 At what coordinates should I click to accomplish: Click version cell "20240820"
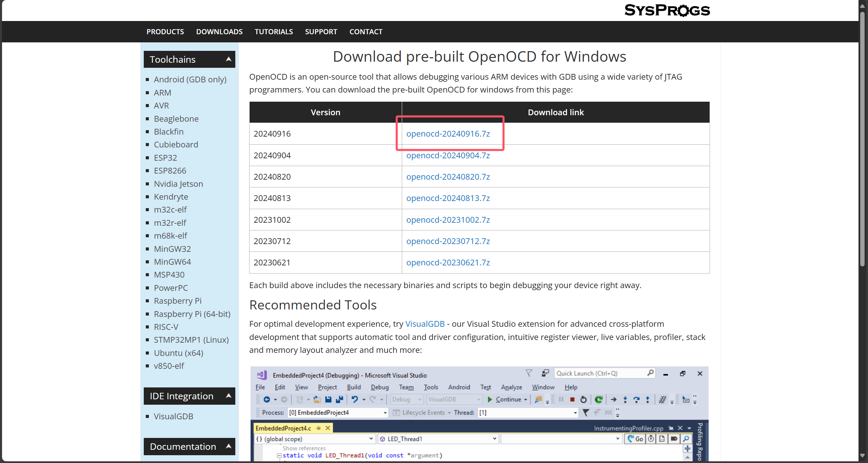coord(325,177)
